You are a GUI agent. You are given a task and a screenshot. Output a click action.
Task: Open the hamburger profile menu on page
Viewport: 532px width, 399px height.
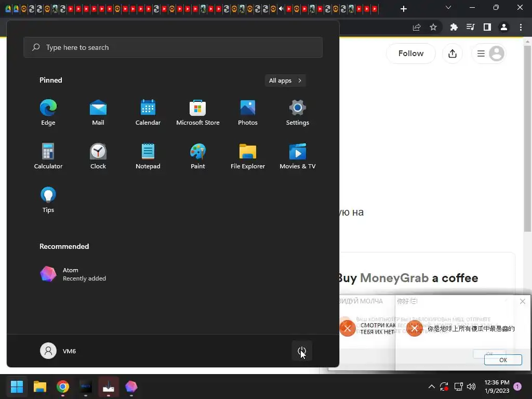pos(489,54)
